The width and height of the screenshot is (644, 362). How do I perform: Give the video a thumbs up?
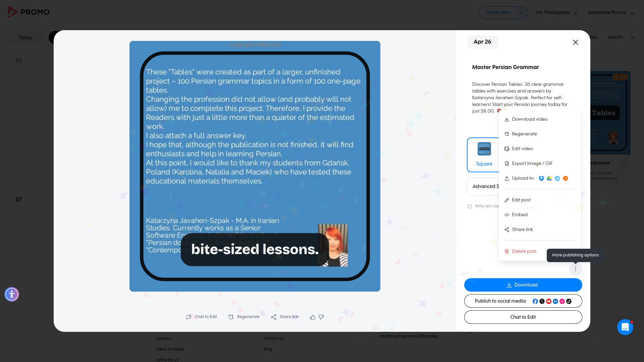point(313,317)
